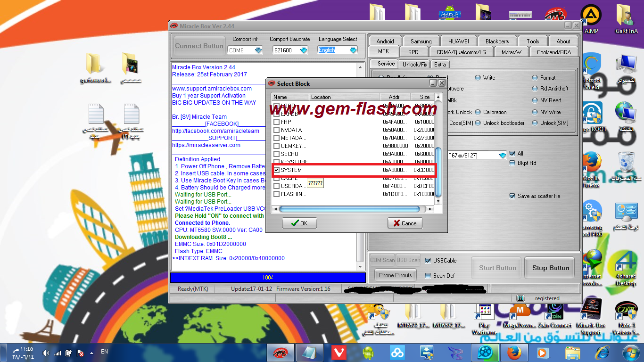
Task: Select the Unlock bootloader radio option
Action: [x=478, y=123]
